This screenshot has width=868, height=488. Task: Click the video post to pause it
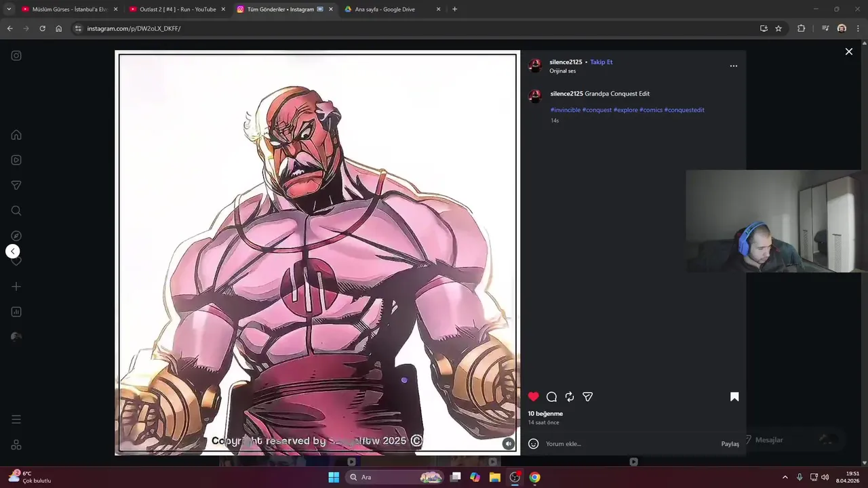pos(317,252)
